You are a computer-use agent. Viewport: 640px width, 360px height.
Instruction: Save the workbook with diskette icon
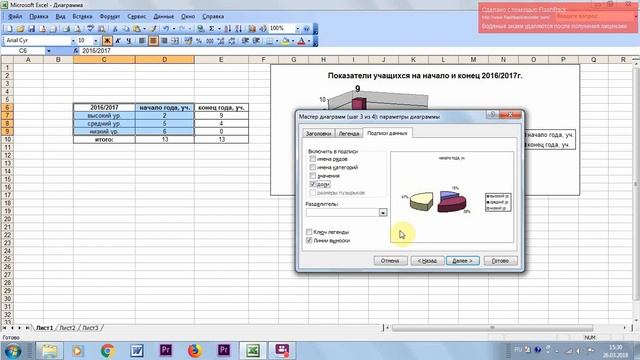[31, 29]
